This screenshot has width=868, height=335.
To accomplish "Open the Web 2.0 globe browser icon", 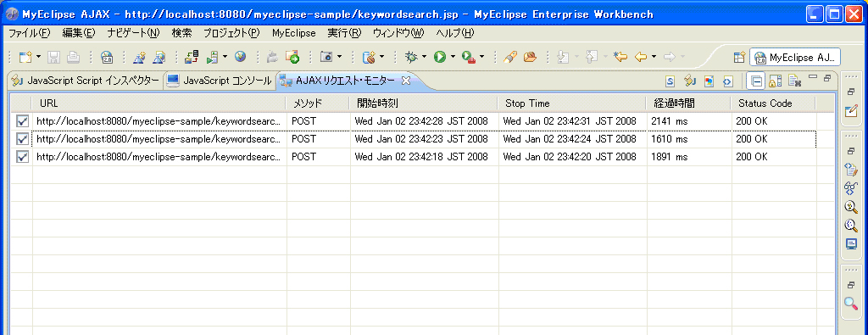I will (107, 57).
